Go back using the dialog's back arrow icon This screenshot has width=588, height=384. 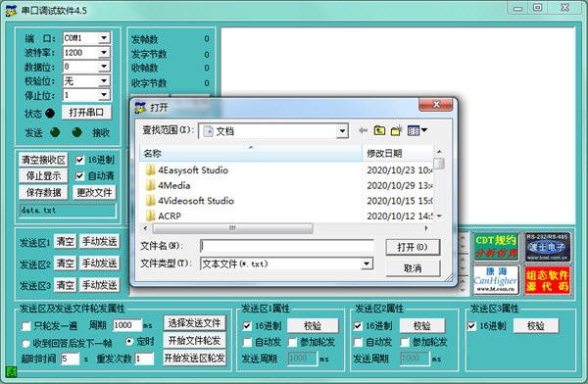(x=363, y=130)
